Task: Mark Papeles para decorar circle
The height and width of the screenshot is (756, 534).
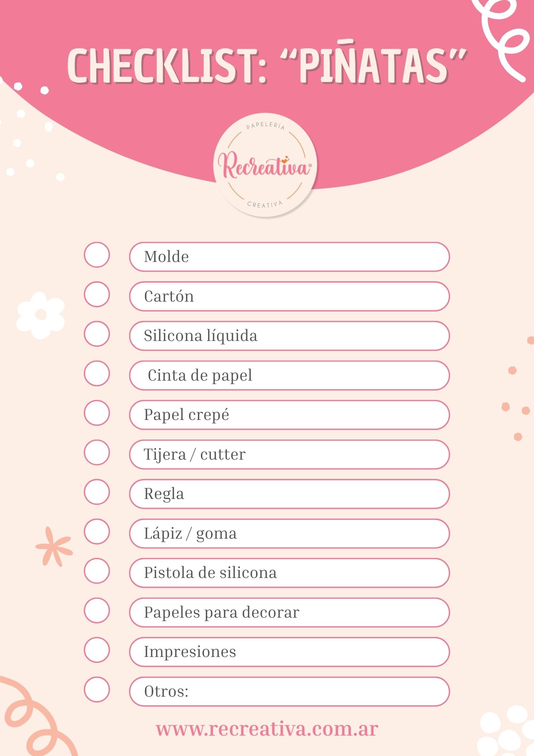Action: [97, 610]
